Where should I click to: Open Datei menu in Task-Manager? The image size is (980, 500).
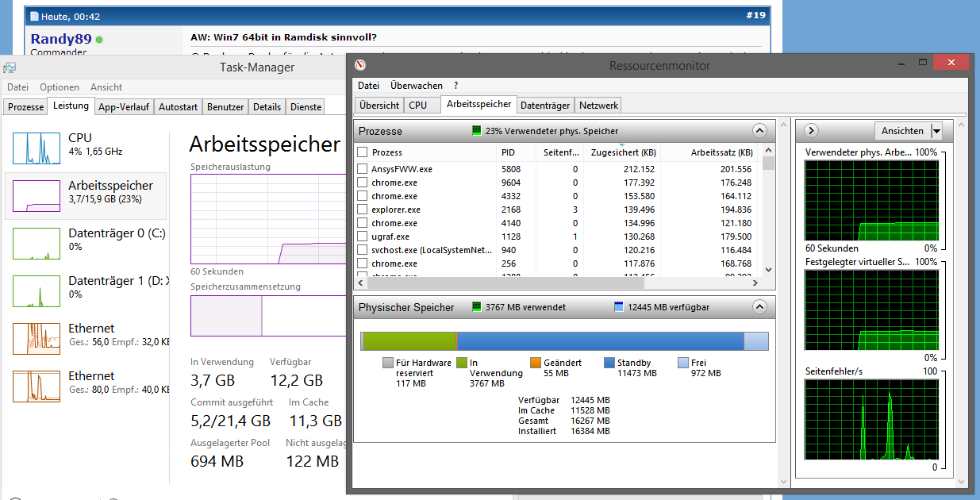(x=17, y=87)
